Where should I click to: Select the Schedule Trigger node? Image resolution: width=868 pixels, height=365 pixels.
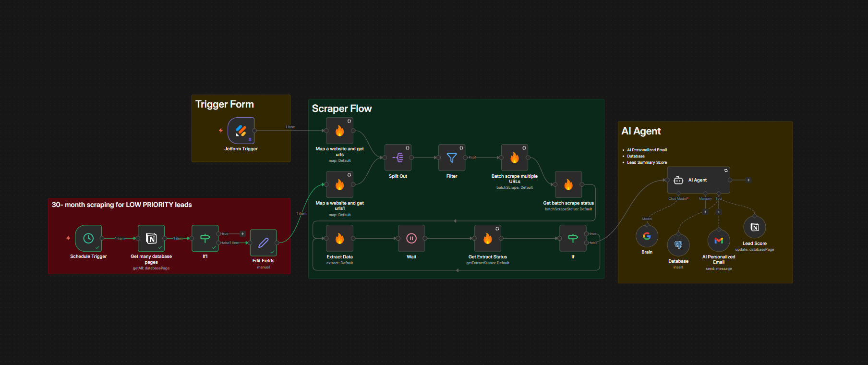(88, 238)
